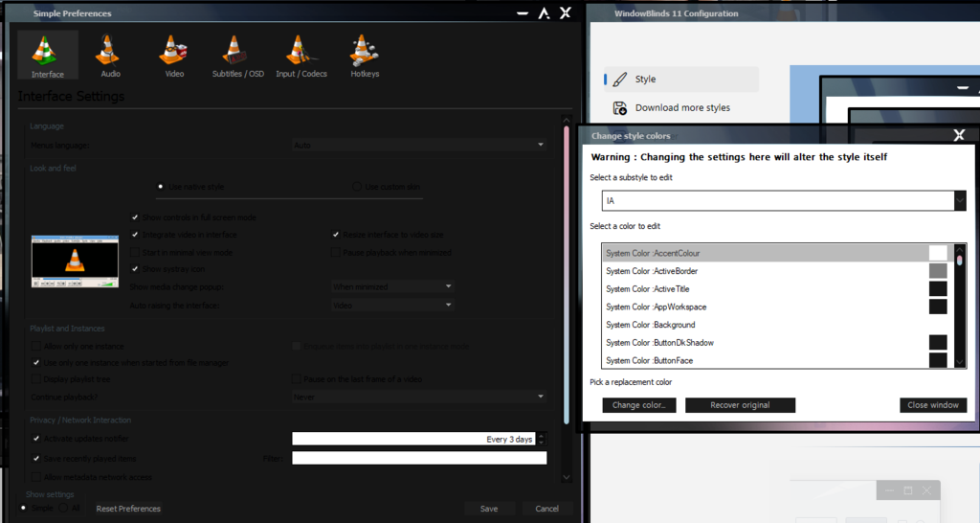Toggle Show systray icon checkbox

(134, 269)
